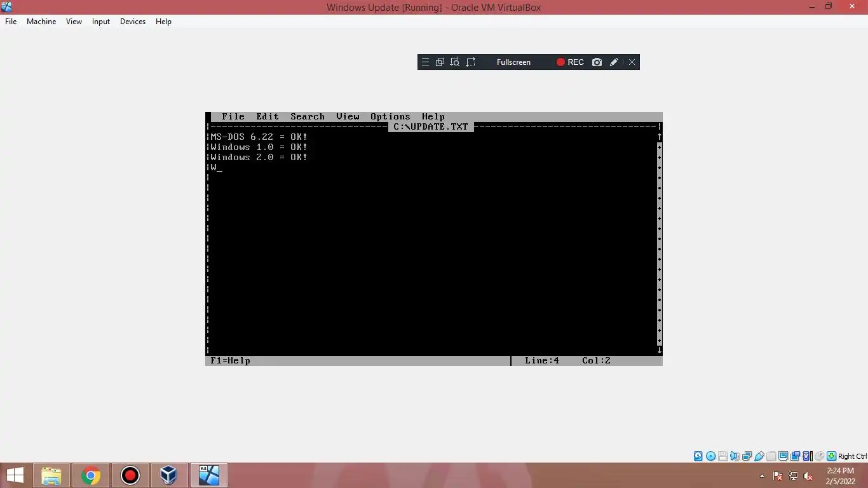Open VirtualBox Devices menu
Image resolution: width=868 pixels, height=488 pixels.
tap(133, 21)
